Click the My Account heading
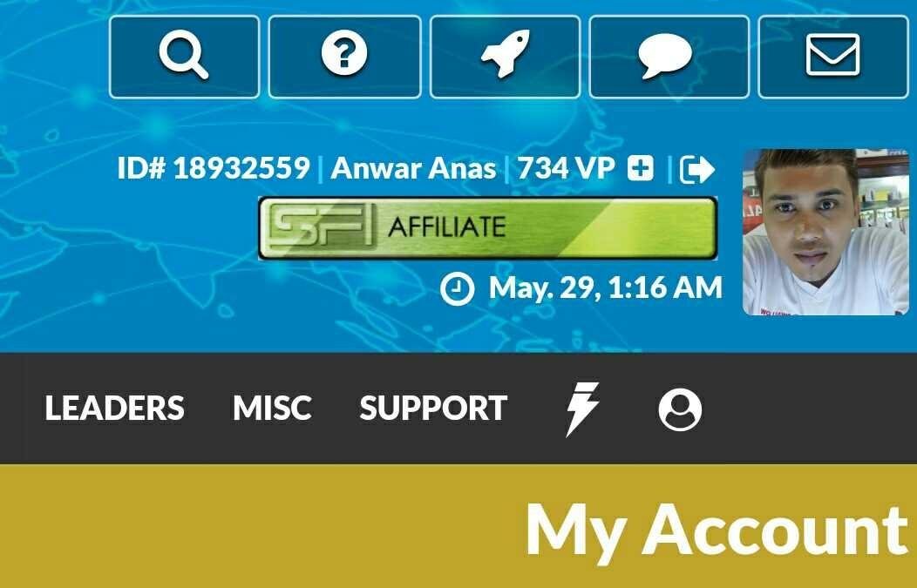 tap(717, 531)
